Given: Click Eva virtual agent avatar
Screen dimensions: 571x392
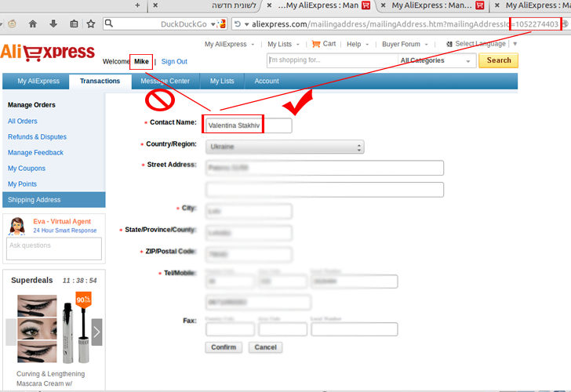Looking at the screenshot, I should click(x=16, y=226).
